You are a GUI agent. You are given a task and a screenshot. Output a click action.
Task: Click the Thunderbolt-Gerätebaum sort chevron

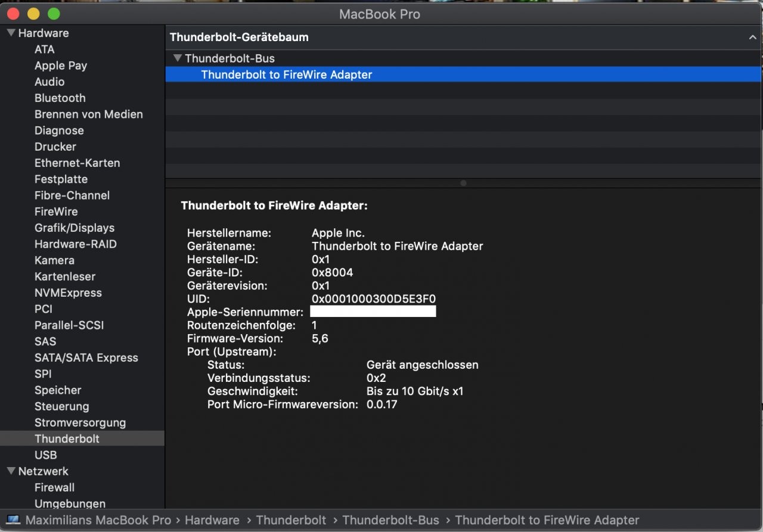tap(752, 37)
